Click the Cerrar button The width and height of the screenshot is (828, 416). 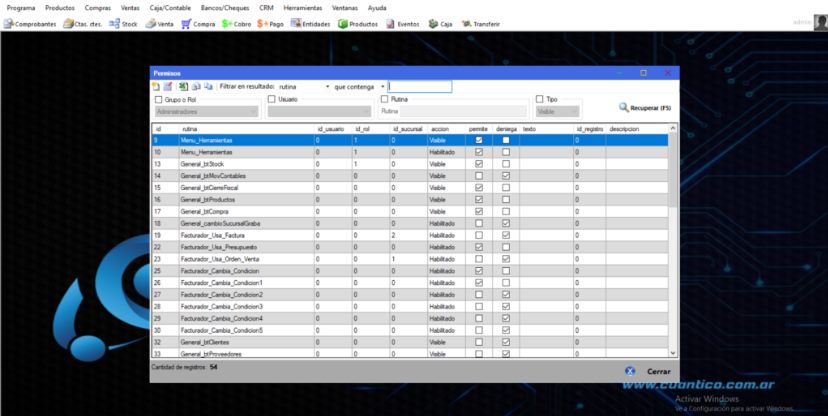[648, 371]
